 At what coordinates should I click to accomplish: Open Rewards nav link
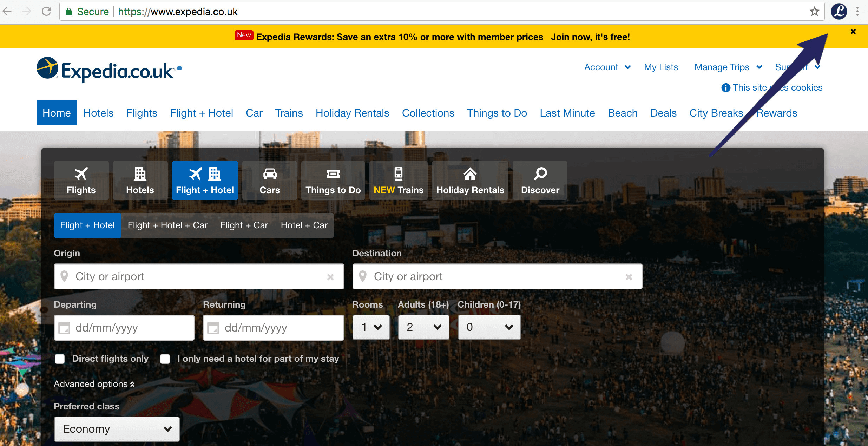[x=777, y=113]
